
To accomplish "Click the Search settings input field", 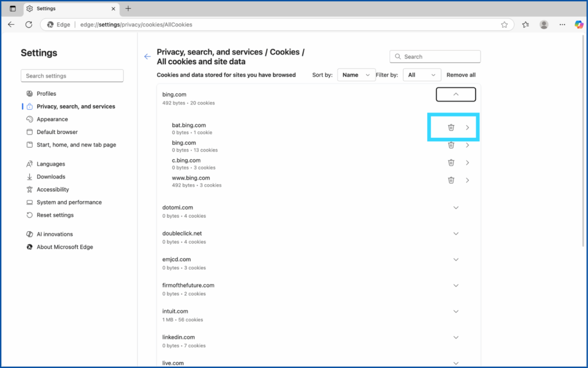I will (72, 76).
